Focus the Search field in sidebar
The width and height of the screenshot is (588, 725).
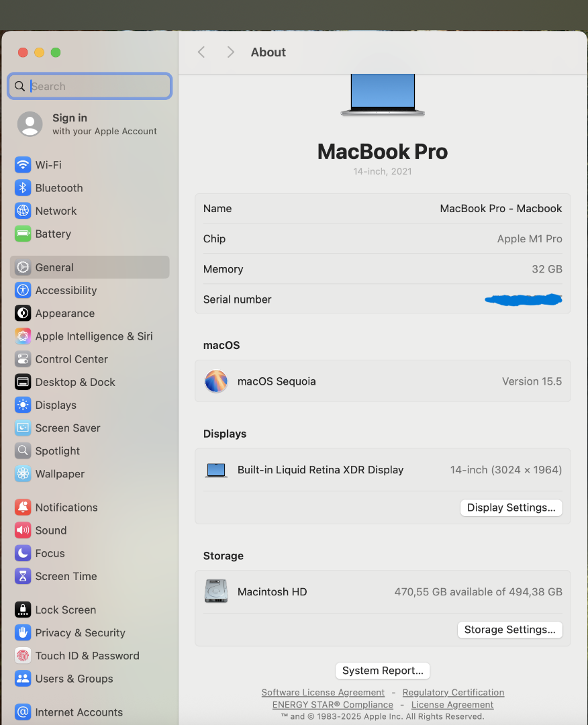(90, 86)
